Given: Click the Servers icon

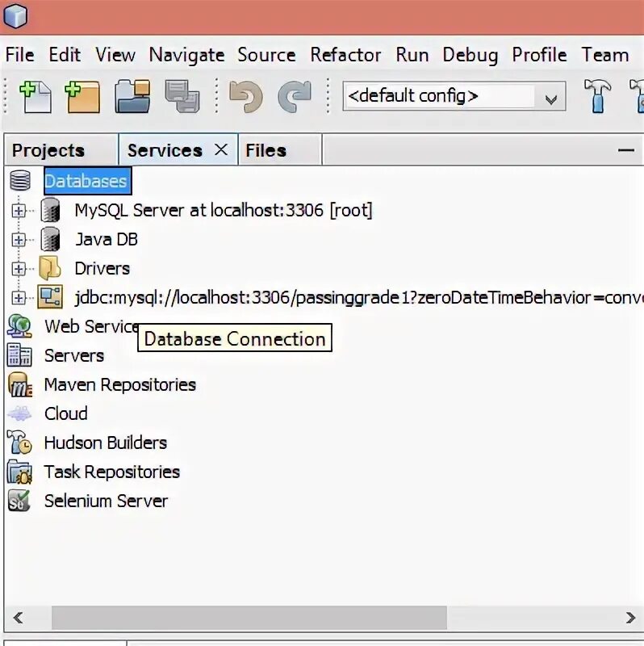Looking at the screenshot, I should point(19,355).
